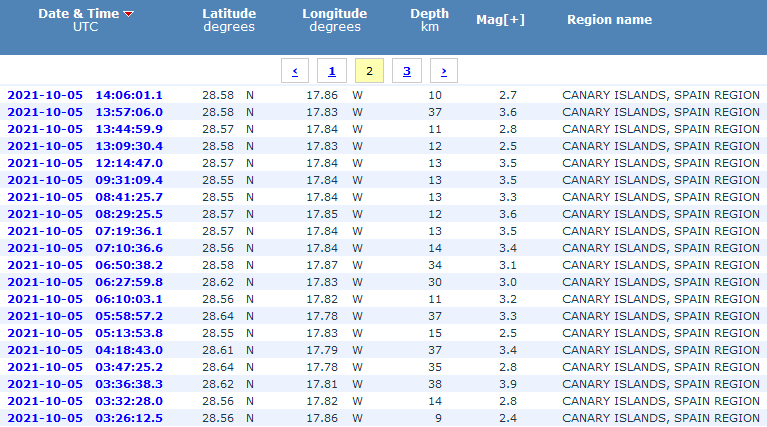The height and width of the screenshot is (427, 767).
Task: Open the 2021-10-05 06:50:38.2 earthquake entry
Action: 85,265
